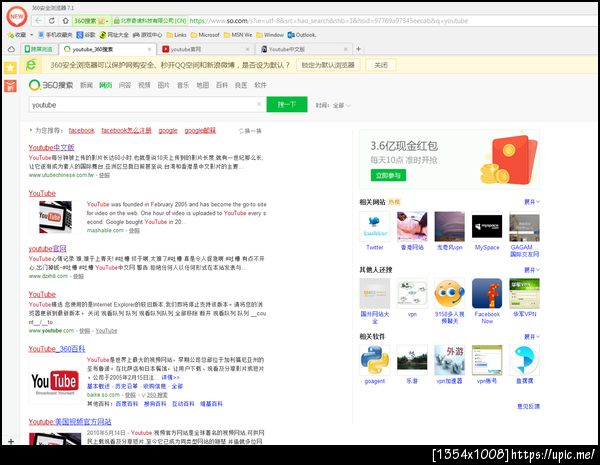Click the Facebook Now thumbnail
600x465 pixels.
coord(487,294)
